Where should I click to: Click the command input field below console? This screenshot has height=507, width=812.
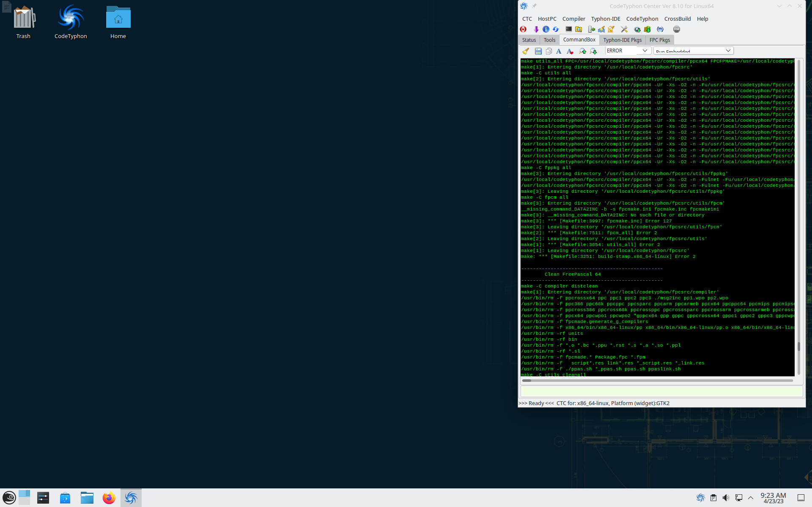pyautogui.click(x=661, y=391)
